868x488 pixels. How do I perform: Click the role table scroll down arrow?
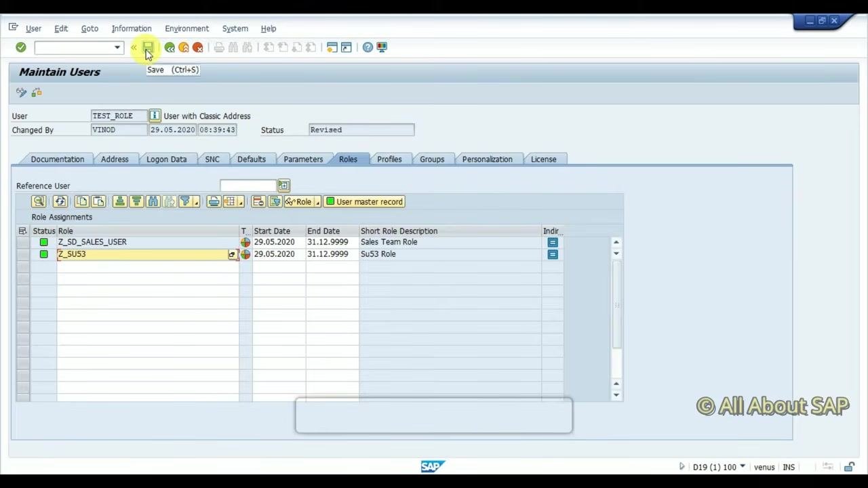(x=616, y=395)
